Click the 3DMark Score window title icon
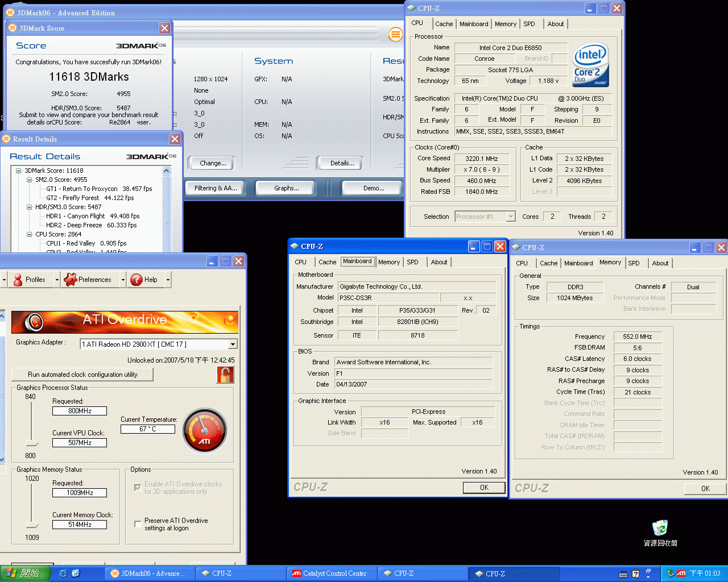The width and height of the screenshot is (728, 582). pos(12,28)
